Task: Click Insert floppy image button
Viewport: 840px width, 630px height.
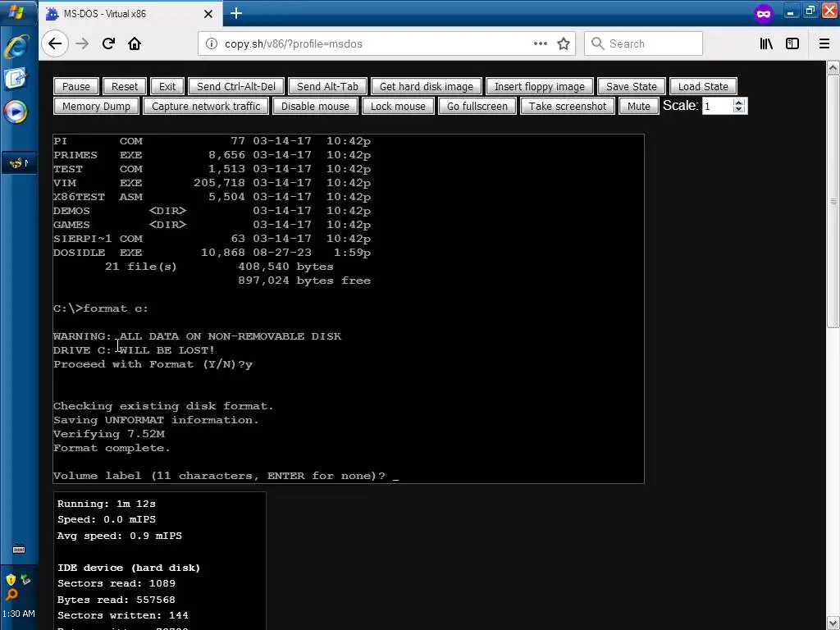Action: tap(540, 86)
